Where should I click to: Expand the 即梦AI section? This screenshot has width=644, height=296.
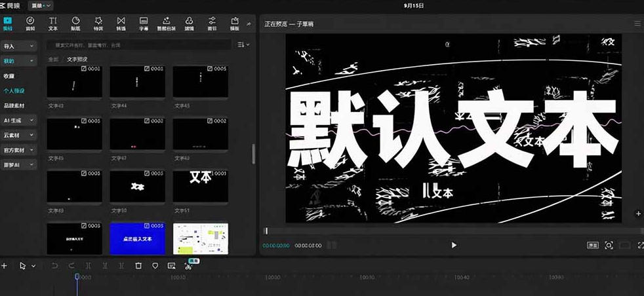coord(19,165)
